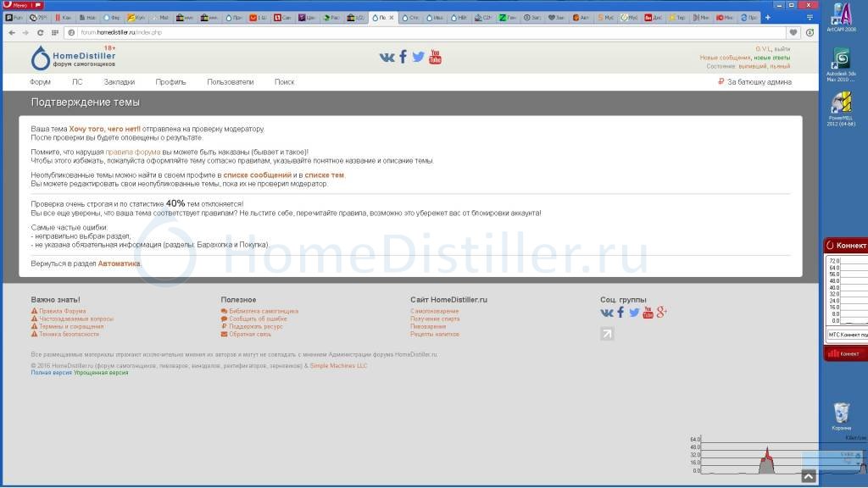Switch to Упрощенная версия link

pos(101,373)
